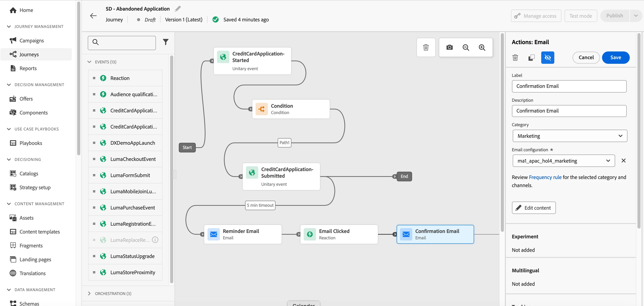
Task: Select the LumaCheckoutEvent list item
Action: click(125, 159)
